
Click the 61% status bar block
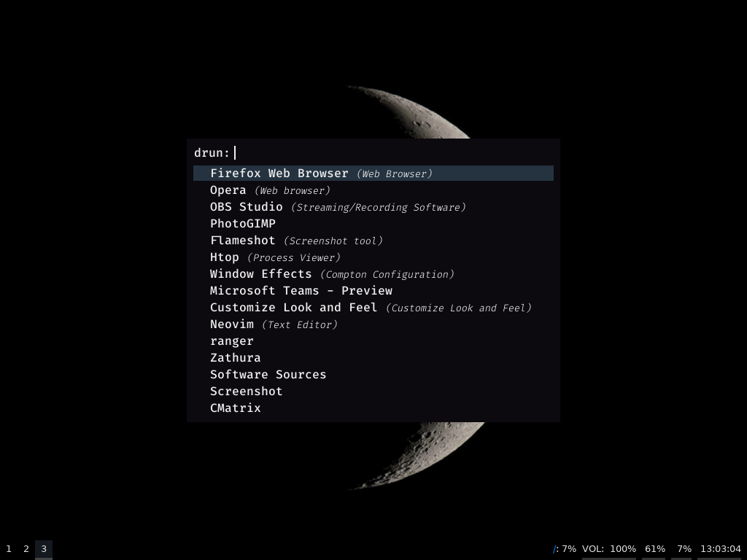coord(654,549)
